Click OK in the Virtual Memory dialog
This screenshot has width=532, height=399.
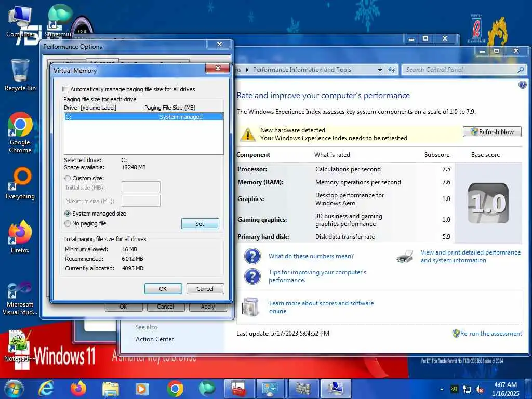(x=163, y=289)
